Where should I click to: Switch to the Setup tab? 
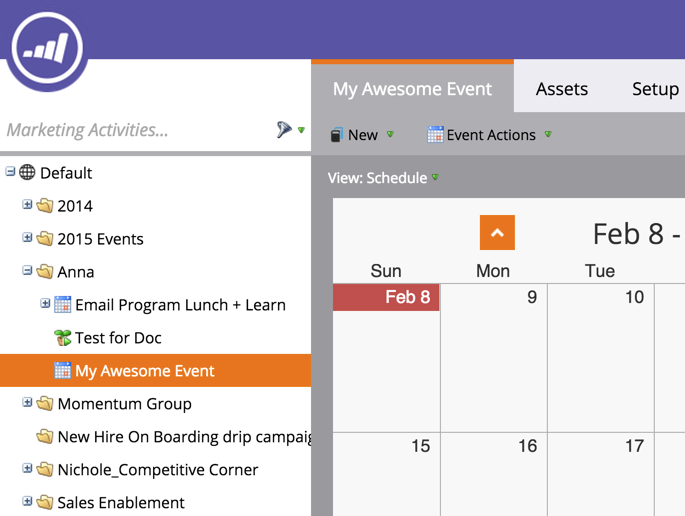[x=655, y=89]
